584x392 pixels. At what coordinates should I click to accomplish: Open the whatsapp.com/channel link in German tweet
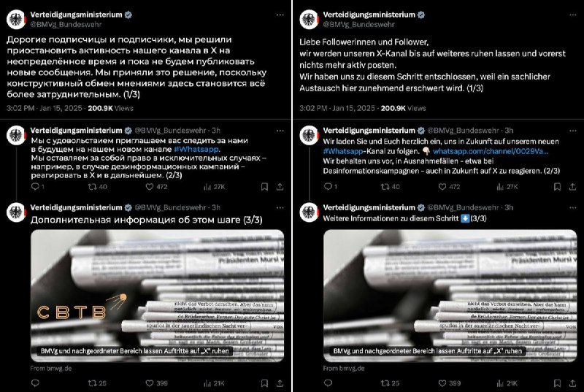(x=491, y=151)
